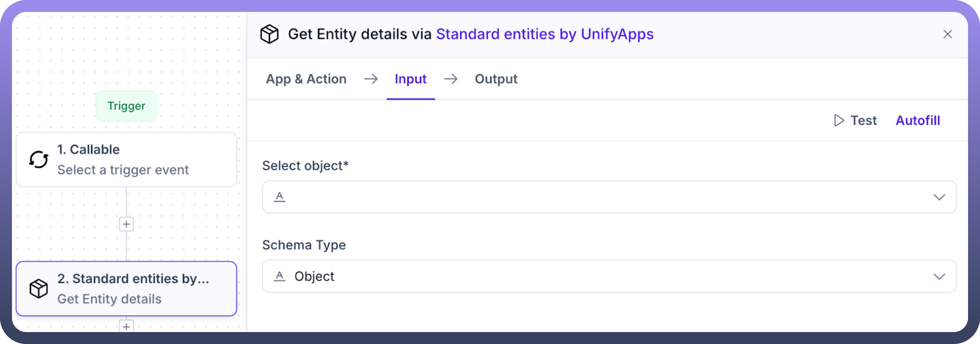Expand the Select object dropdown chevron

pos(939,197)
